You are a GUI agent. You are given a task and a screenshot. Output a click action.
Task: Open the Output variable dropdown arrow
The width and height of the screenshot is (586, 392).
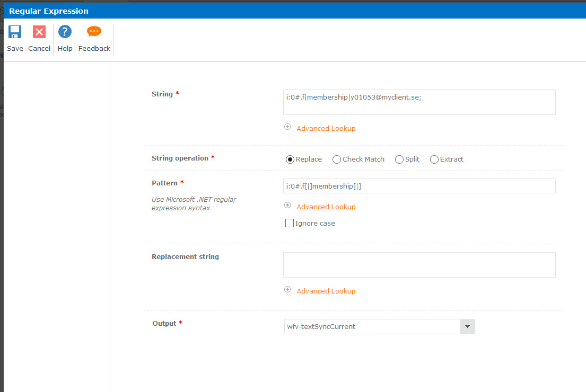click(467, 327)
